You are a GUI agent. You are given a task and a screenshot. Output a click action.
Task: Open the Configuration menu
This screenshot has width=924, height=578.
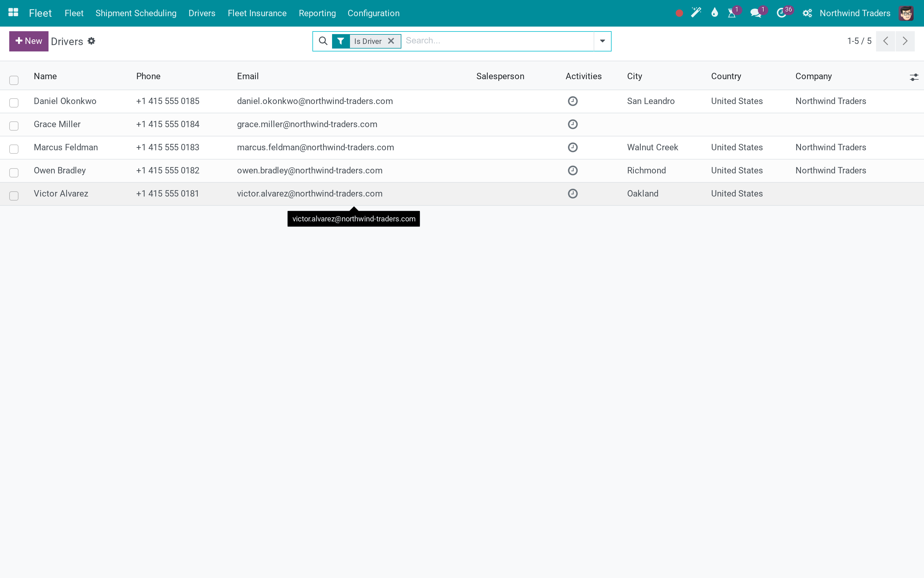tap(373, 13)
